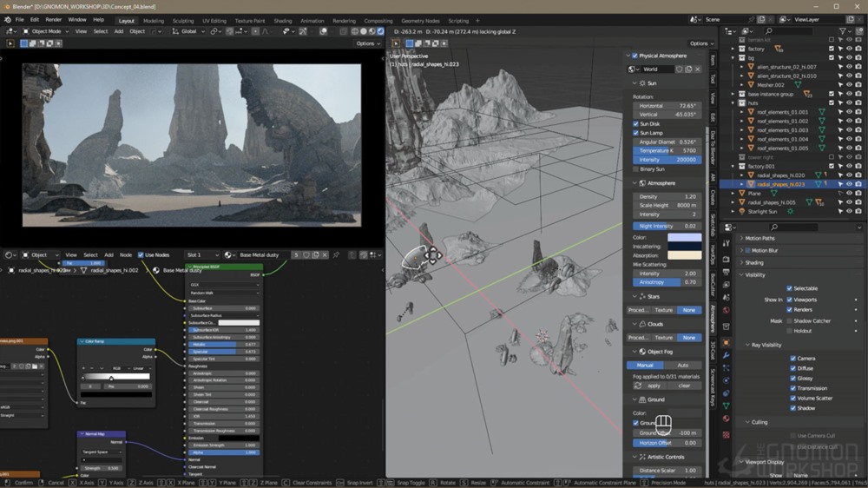This screenshot has width=868, height=488.
Task: Open the Object properties tab icon
Action: point(727,343)
